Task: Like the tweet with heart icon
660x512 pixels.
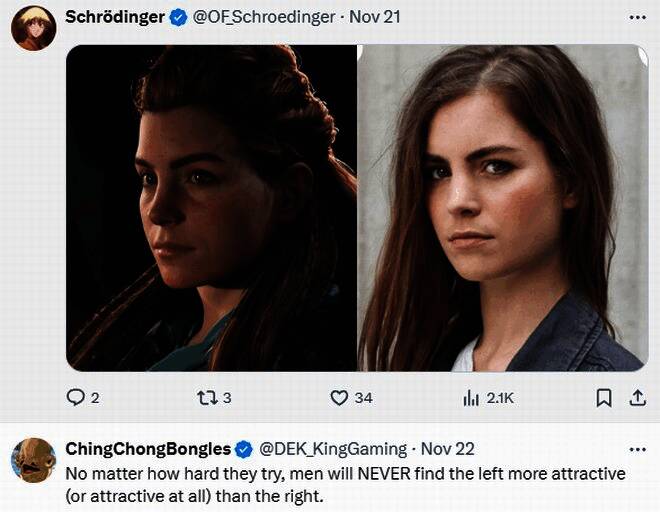Action: pos(339,397)
